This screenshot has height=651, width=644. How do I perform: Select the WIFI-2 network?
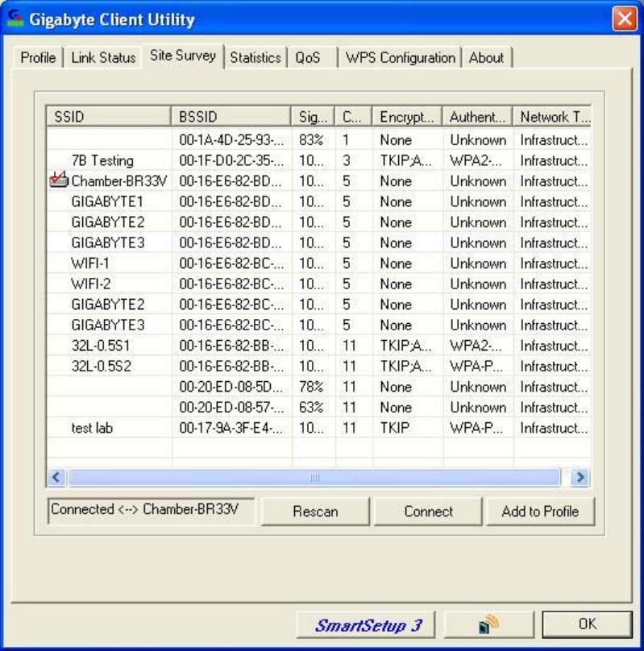(90, 284)
